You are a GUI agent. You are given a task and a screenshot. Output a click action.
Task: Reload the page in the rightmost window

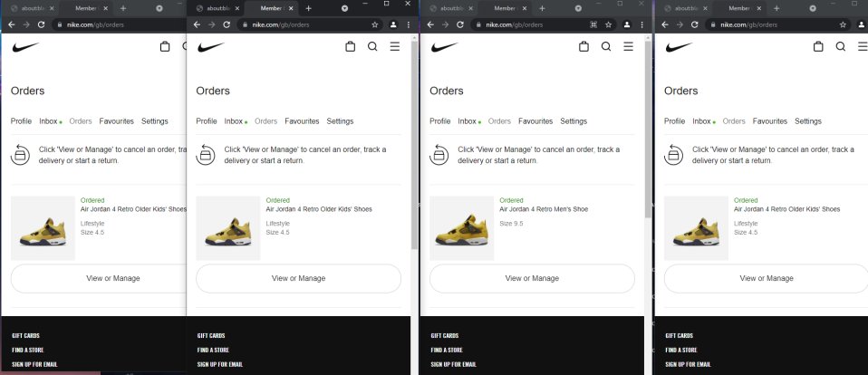pos(695,24)
